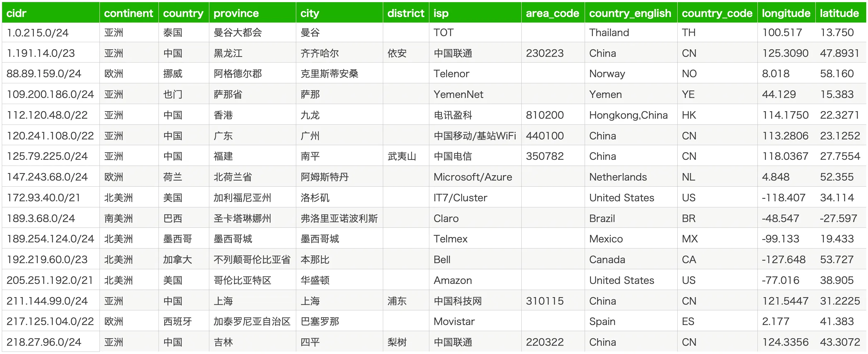Click the area_code column header
The image size is (868, 354).
[x=553, y=13]
